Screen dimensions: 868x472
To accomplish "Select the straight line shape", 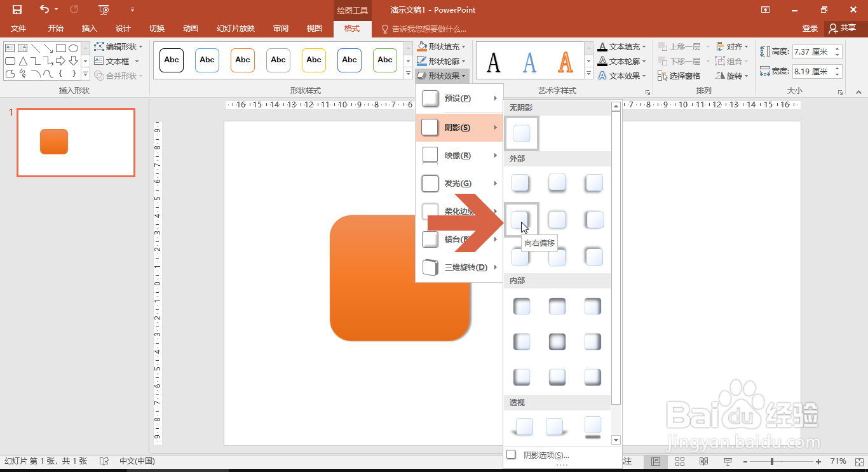I will [x=36, y=48].
